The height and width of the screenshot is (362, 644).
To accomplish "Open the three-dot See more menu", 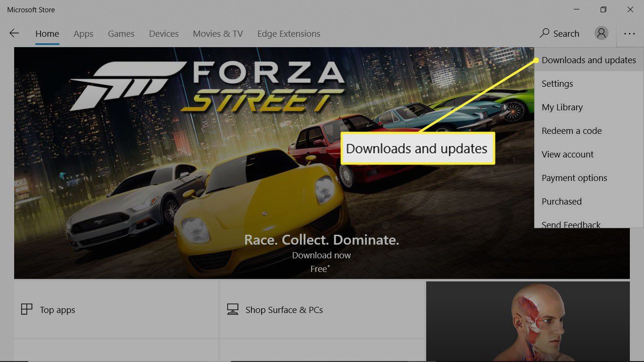I will pyautogui.click(x=630, y=33).
